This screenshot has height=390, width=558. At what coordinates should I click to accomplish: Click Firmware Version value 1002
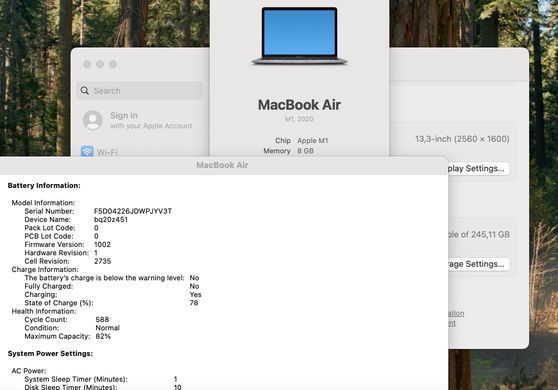[x=102, y=244]
